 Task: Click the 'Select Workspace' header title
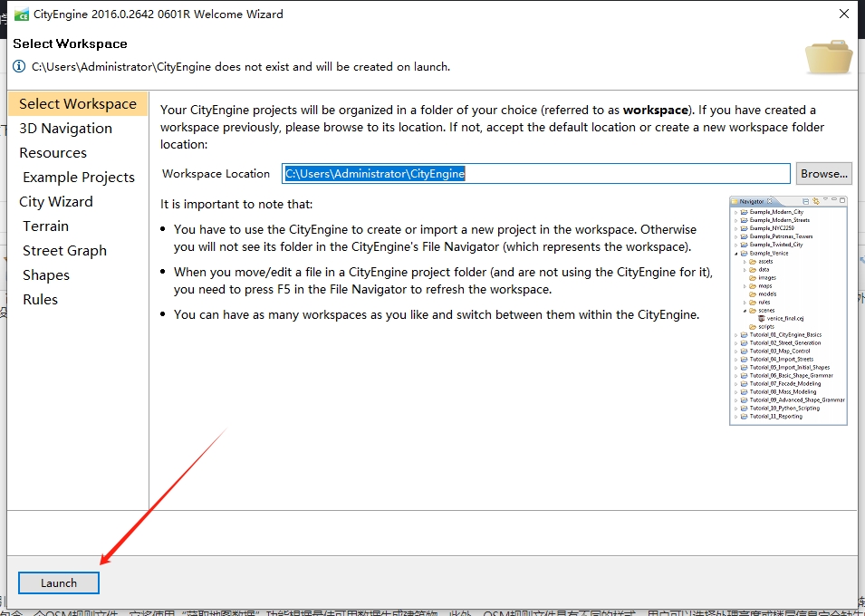click(x=70, y=43)
